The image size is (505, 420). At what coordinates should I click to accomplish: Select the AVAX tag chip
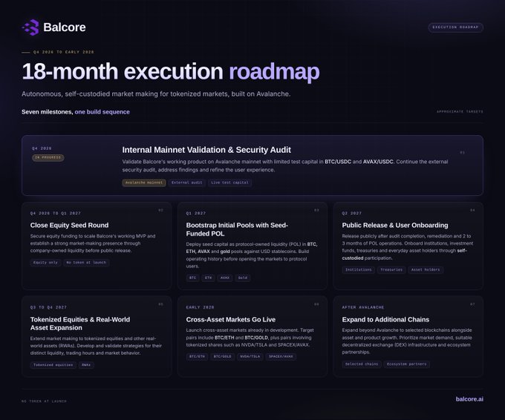(x=225, y=278)
